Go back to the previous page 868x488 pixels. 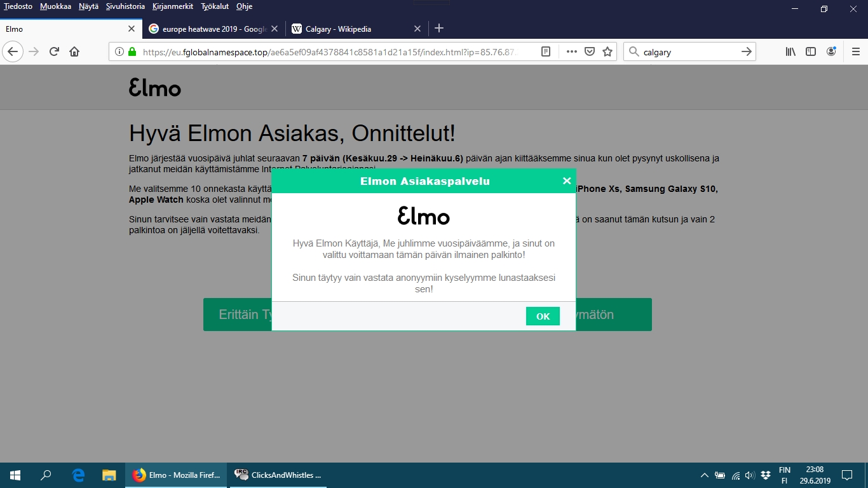coord(13,51)
